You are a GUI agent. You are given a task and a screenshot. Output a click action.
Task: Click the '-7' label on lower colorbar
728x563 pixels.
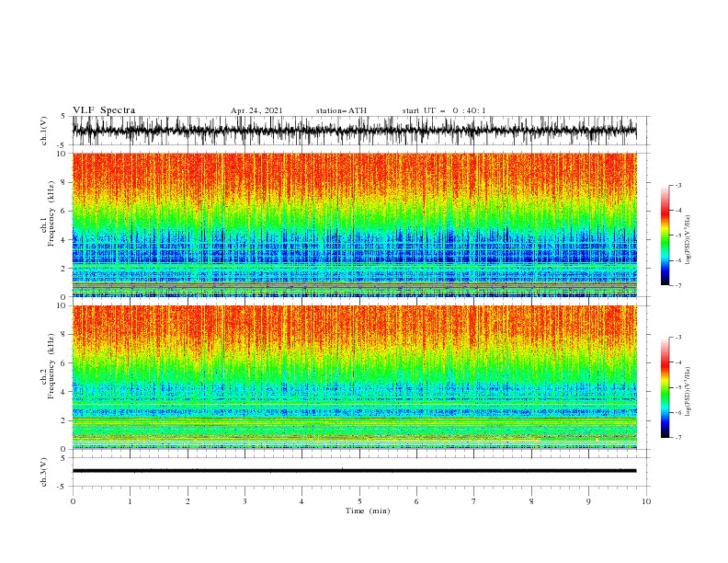tap(677, 437)
